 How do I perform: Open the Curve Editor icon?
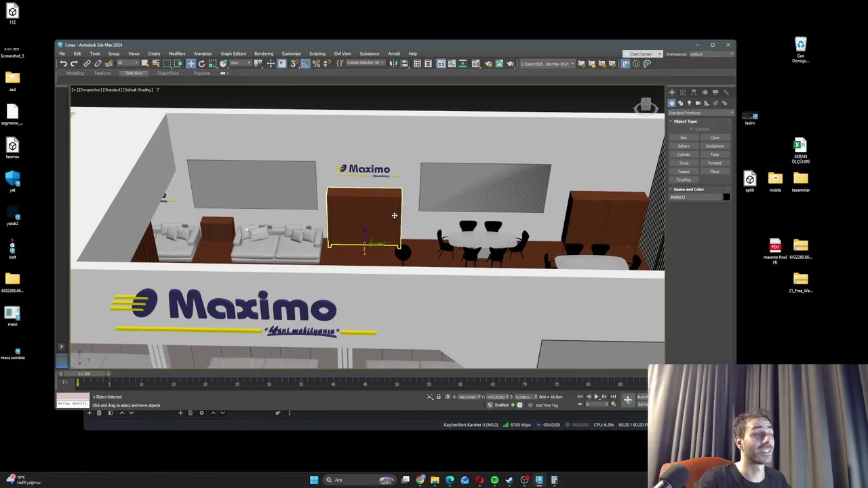pos(452,64)
